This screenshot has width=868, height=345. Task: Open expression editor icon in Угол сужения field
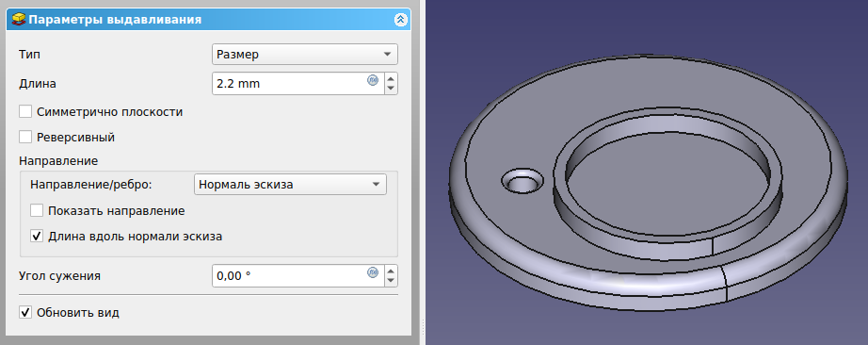click(373, 271)
